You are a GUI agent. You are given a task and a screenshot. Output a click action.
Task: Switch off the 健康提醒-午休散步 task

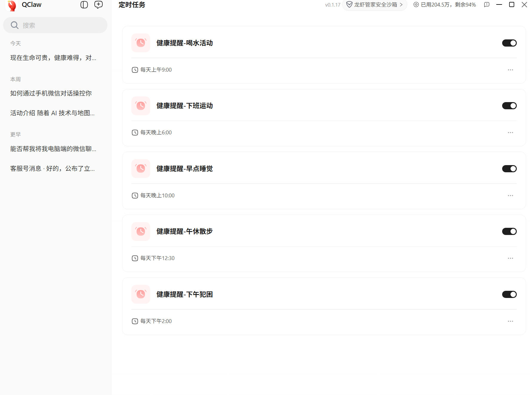509,231
